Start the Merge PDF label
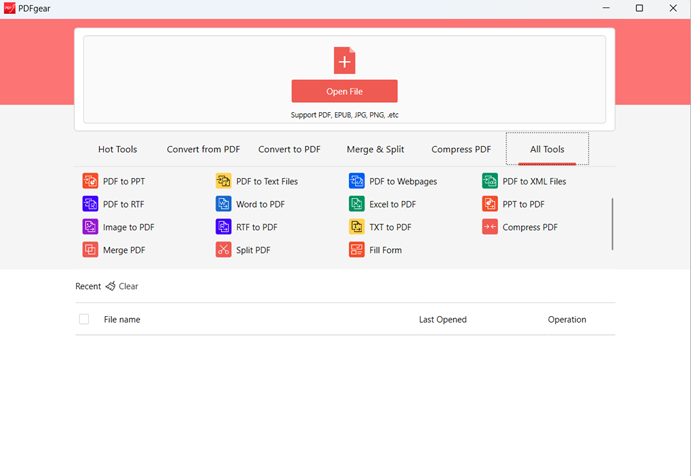Screen dimensions: 691x476 point(124,250)
